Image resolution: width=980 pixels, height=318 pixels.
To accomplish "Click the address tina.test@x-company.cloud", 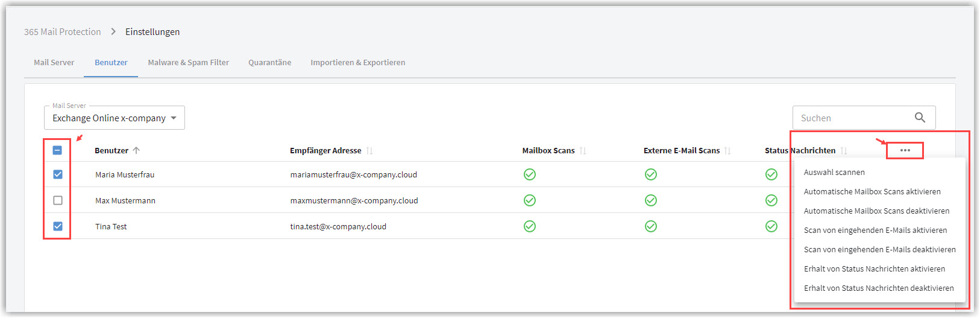I will pos(338,226).
